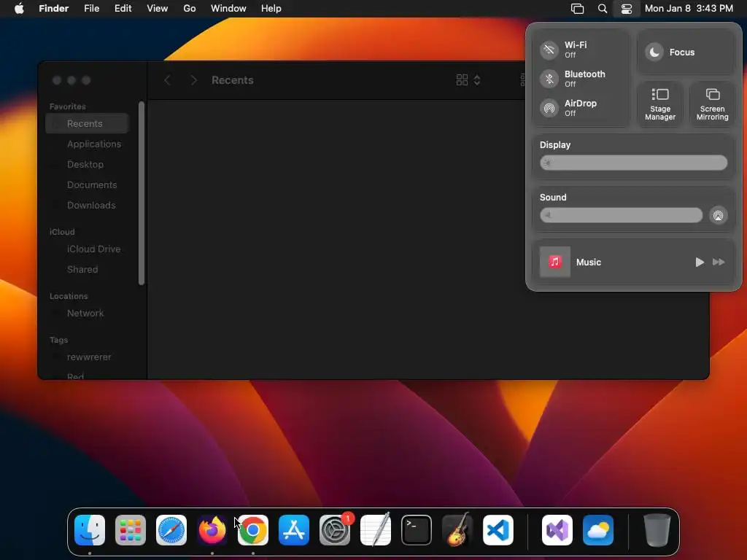Open the Weather app from the Dock

point(598,530)
